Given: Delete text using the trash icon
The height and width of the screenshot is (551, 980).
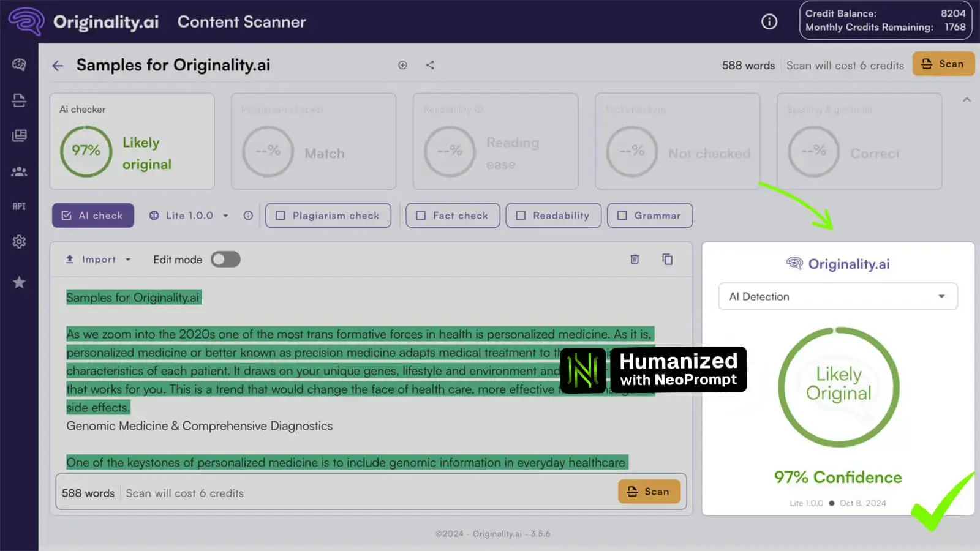Looking at the screenshot, I should coord(635,260).
